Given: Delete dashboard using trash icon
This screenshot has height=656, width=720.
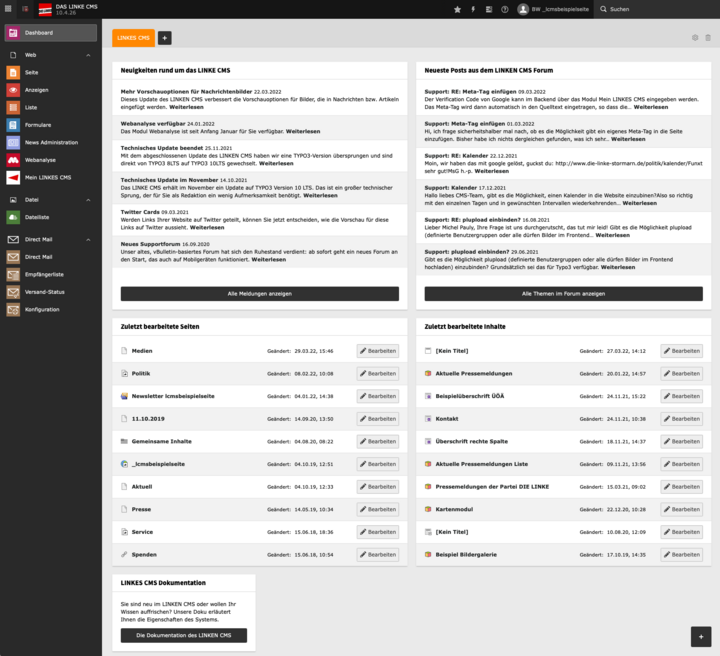Looking at the screenshot, I should [x=708, y=38].
